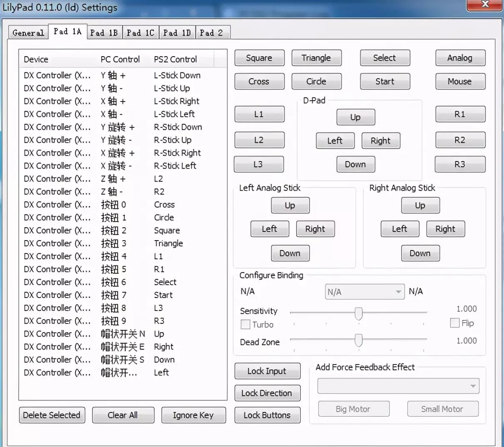Expand the Force Feedback Effect dropdown
The image size is (504, 447).
click(398, 386)
